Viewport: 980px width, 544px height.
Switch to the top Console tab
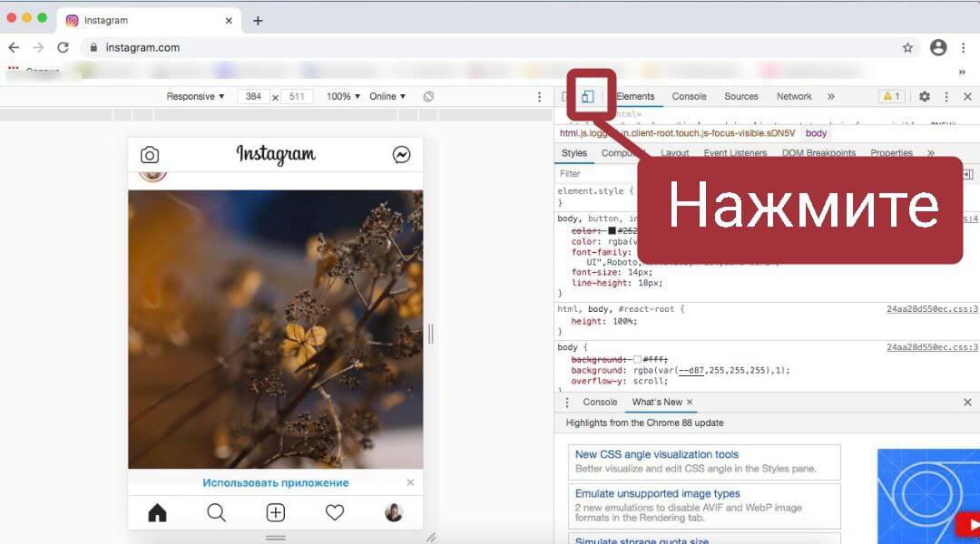[689, 96]
